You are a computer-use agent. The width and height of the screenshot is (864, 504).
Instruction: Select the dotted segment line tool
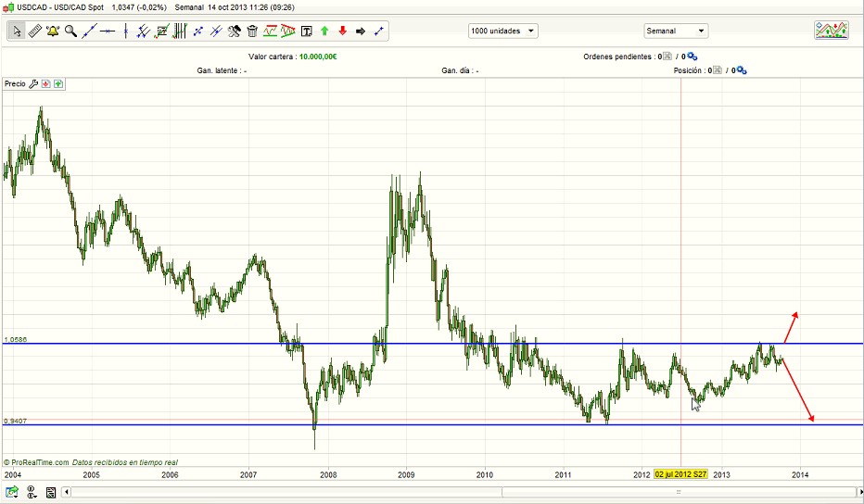[197, 31]
